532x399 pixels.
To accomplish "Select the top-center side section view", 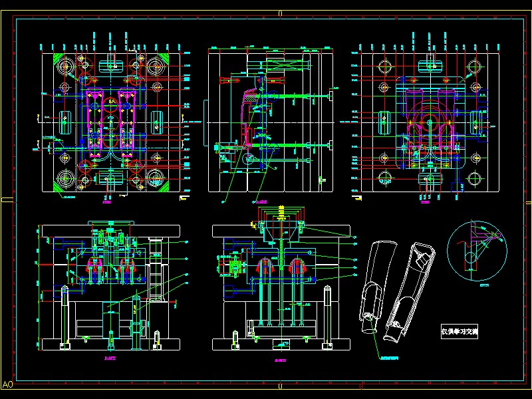I will [271, 122].
